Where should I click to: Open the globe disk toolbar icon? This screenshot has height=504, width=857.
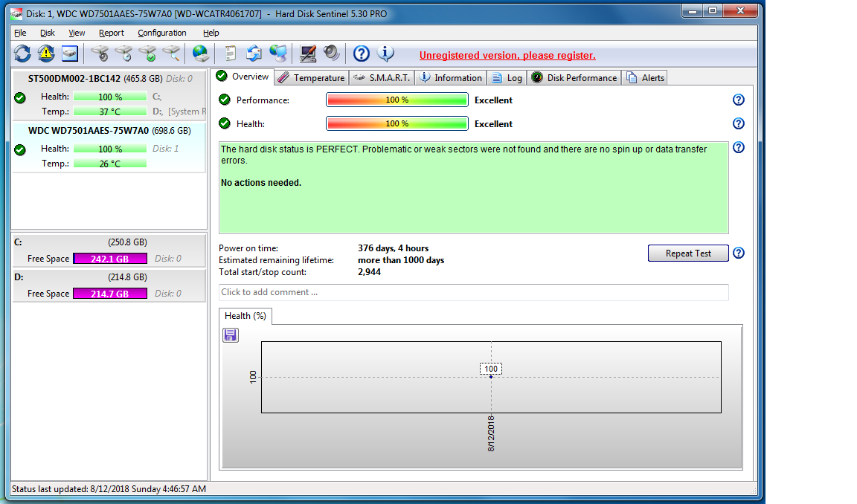click(200, 54)
